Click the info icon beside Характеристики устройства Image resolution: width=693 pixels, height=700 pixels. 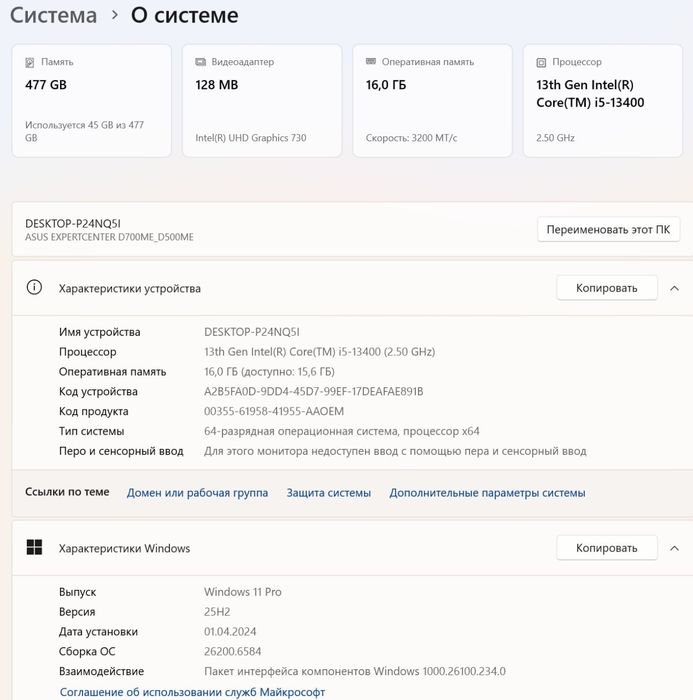pos(34,288)
